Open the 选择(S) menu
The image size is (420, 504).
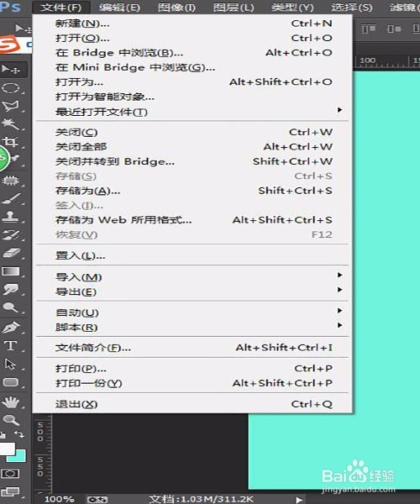(x=352, y=7)
